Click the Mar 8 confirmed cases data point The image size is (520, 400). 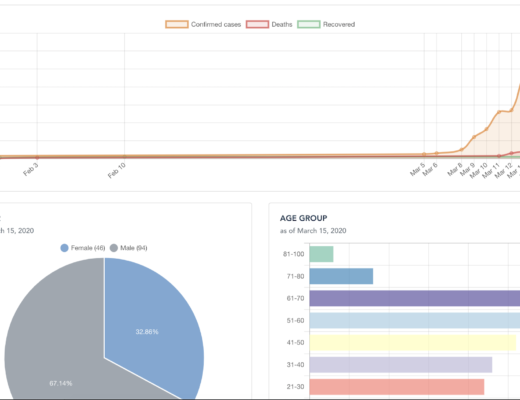coord(462,150)
